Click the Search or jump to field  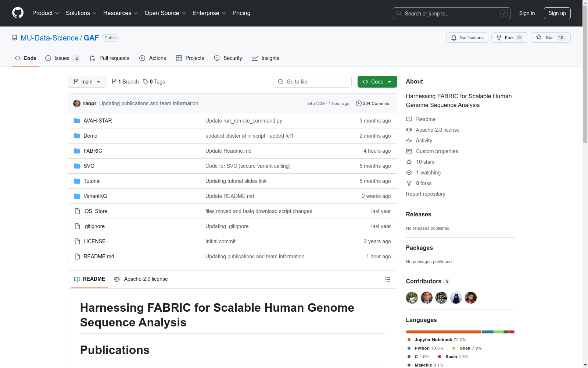tap(452, 13)
